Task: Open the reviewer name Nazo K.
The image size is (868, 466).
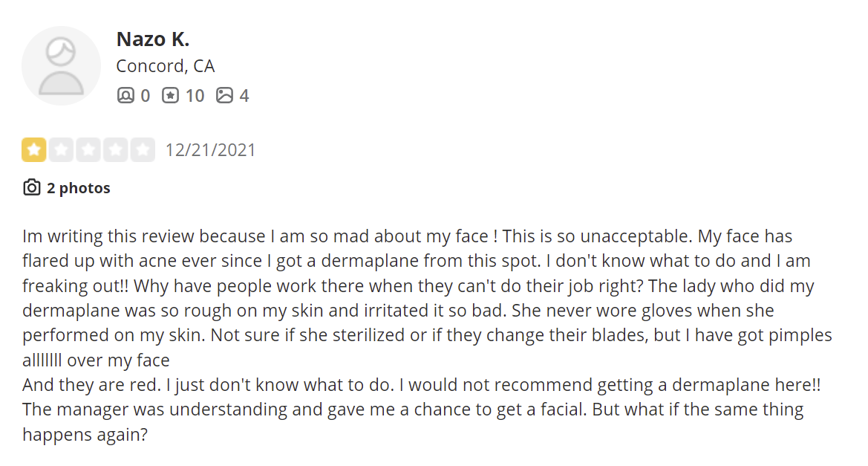Action: (x=153, y=39)
